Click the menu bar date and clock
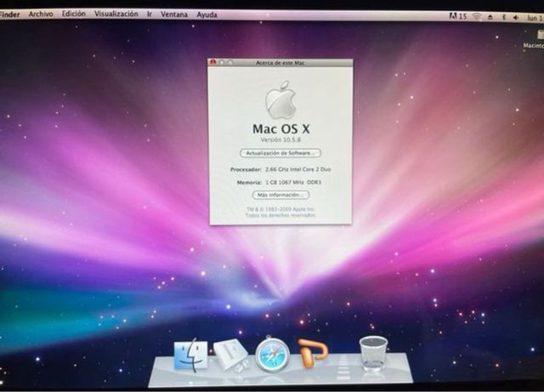This screenshot has width=544, height=392. click(535, 17)
